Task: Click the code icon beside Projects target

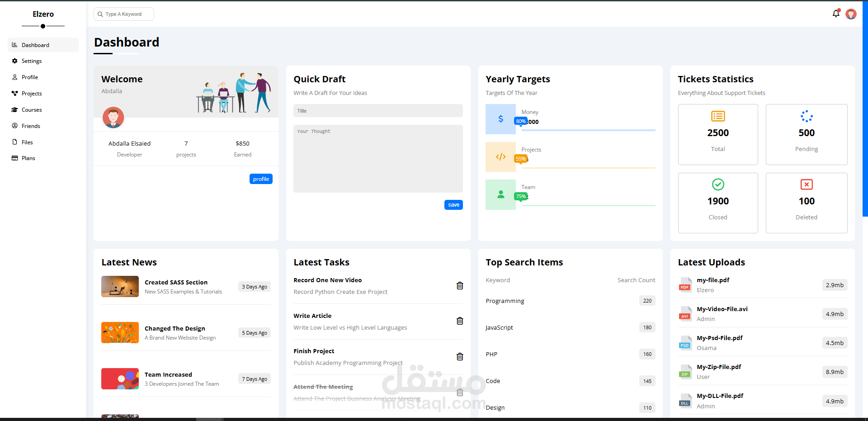Action: (x=500, y=156)
